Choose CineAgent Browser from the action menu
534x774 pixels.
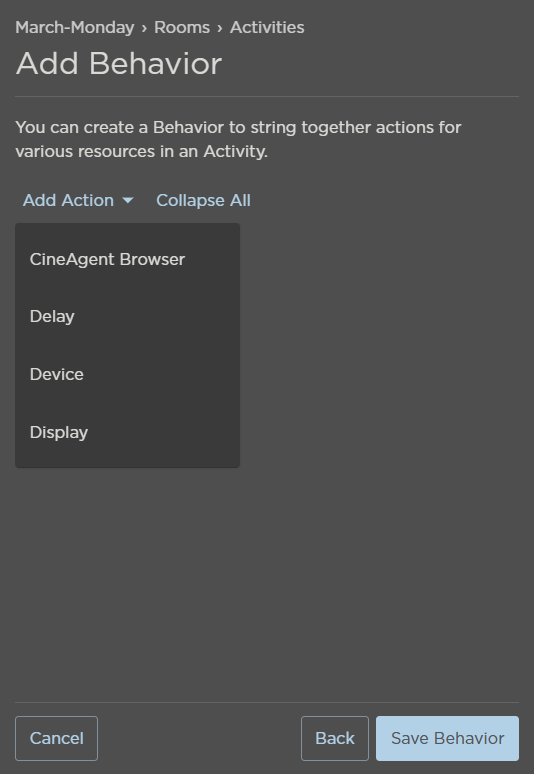pos(127,259)
